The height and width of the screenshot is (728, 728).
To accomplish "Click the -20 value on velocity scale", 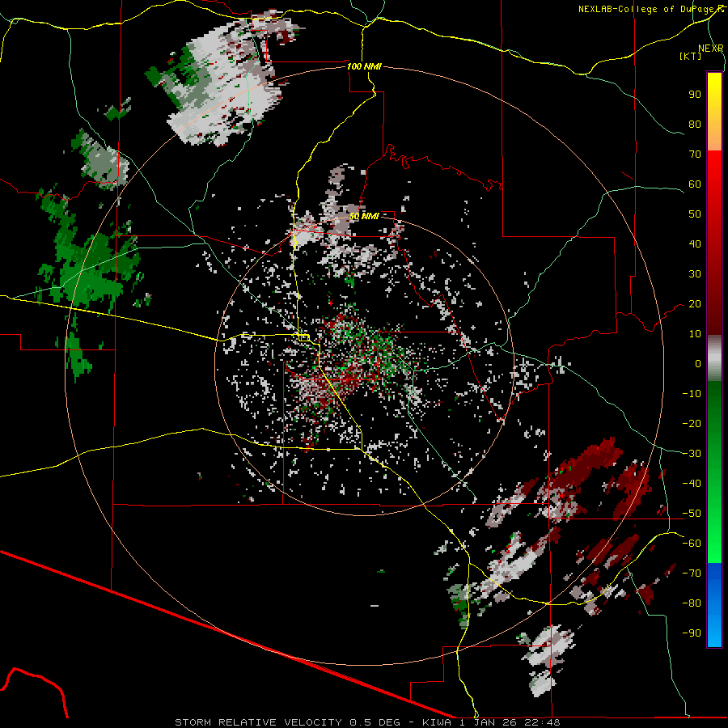I will point(692,424).
